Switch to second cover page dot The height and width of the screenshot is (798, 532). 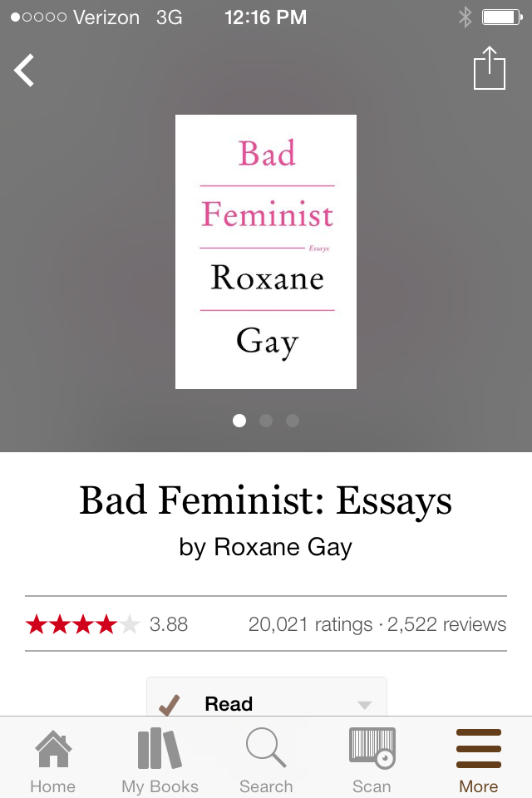click(266, 421)
